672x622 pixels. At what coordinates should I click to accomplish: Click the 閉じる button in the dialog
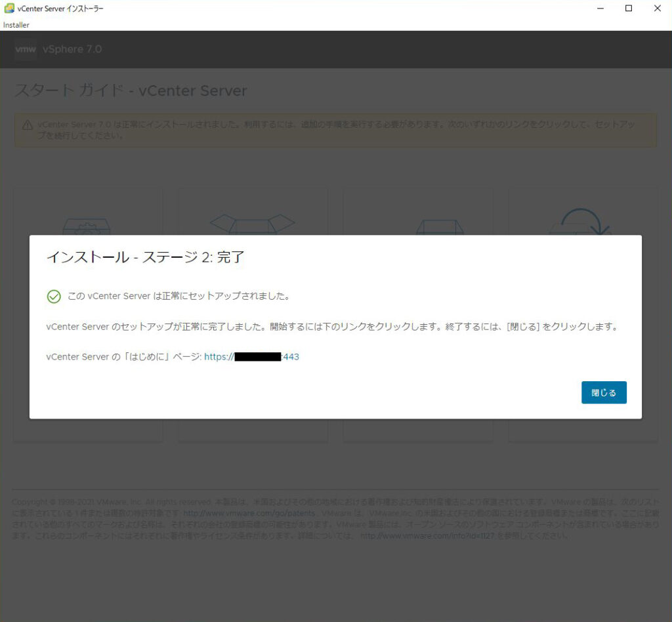(x=604, y=392)
